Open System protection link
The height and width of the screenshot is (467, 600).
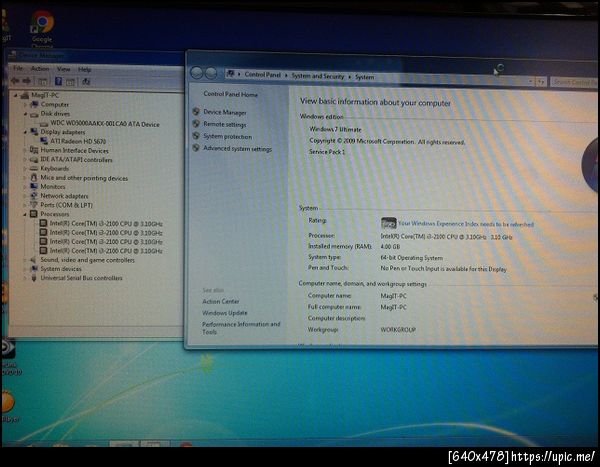[x=227, y=137]
